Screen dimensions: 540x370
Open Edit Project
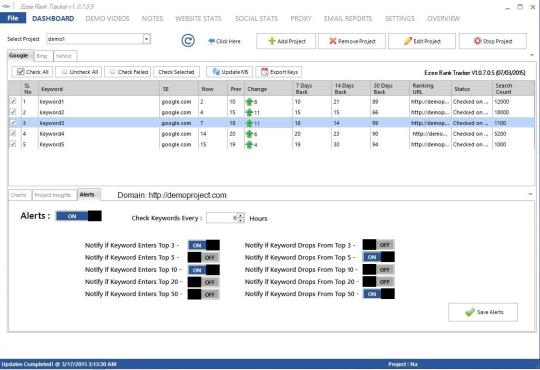[x=422, y=41]
